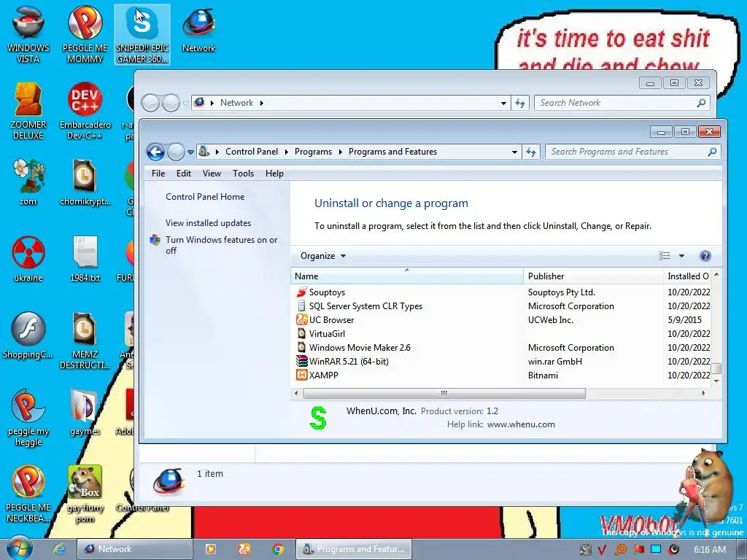Screen dimensions: 747x560
Task: Open ZOOMER DELUXE desktop icon
Action: pos(28,112)
